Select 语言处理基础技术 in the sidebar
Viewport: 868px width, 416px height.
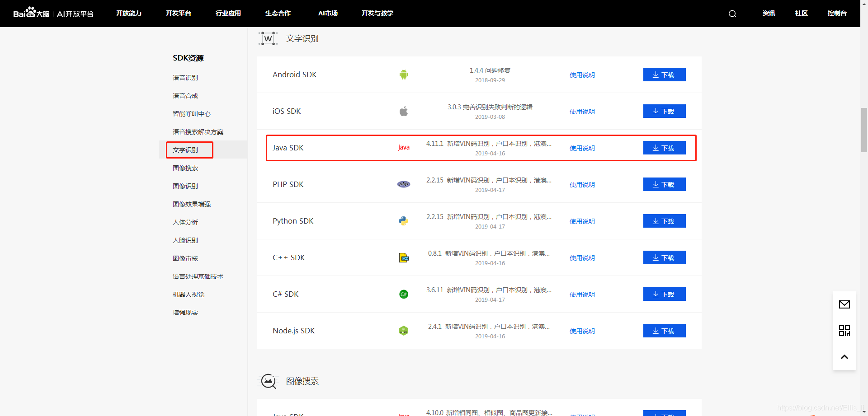[198, 276]
